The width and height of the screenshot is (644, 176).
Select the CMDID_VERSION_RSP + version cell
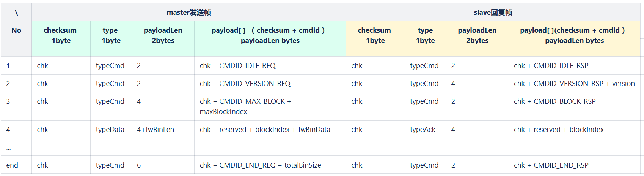[x=575, y=84]
